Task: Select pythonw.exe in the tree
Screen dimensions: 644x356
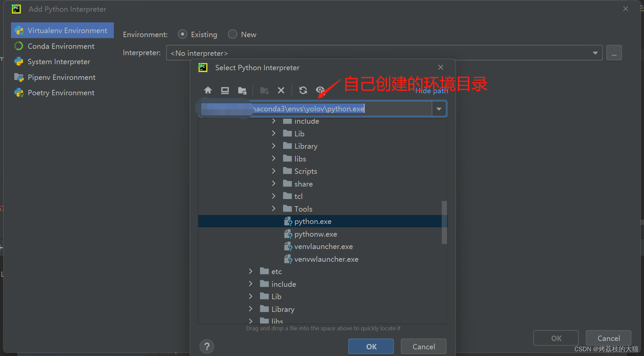Action: point(315,234)
